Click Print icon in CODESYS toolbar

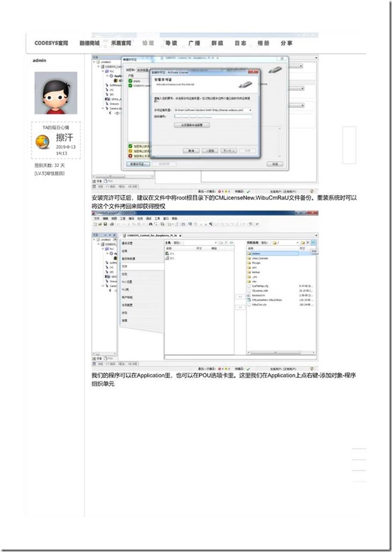112,224
